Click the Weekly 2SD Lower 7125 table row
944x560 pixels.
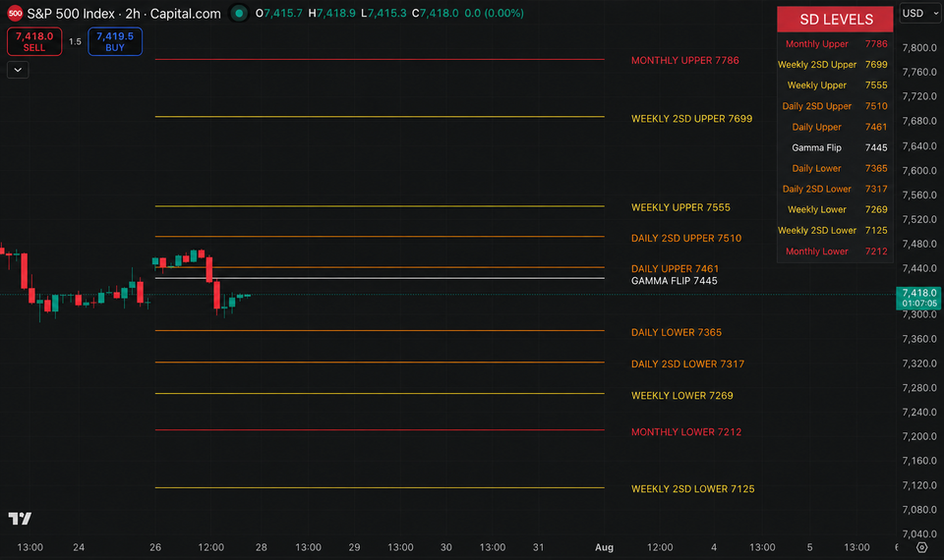pyautogui.click(x=836, y=230)
